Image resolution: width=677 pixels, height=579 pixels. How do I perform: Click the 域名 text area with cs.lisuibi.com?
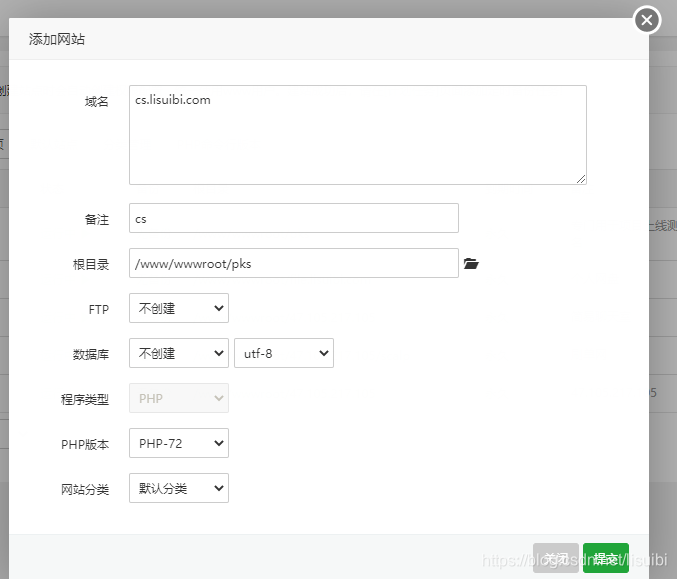[357, 135]
